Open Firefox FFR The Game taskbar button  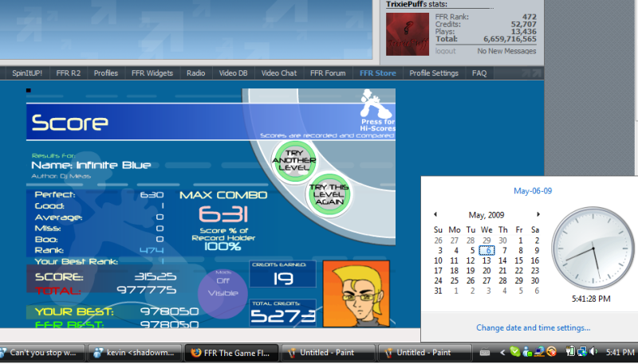click(x=232, y=352)
